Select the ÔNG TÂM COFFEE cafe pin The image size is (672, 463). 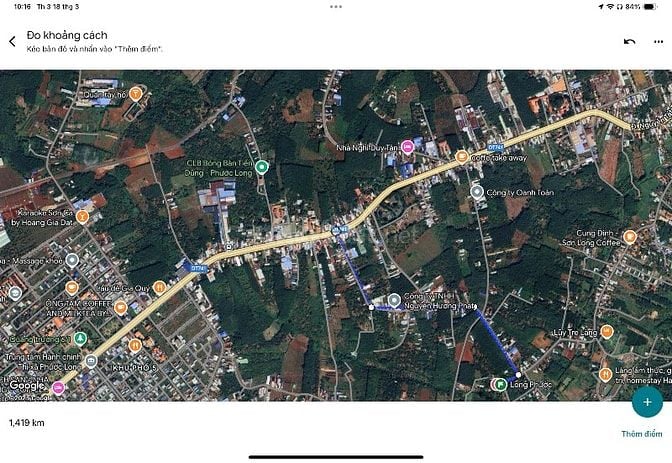[x=121, y=307]
